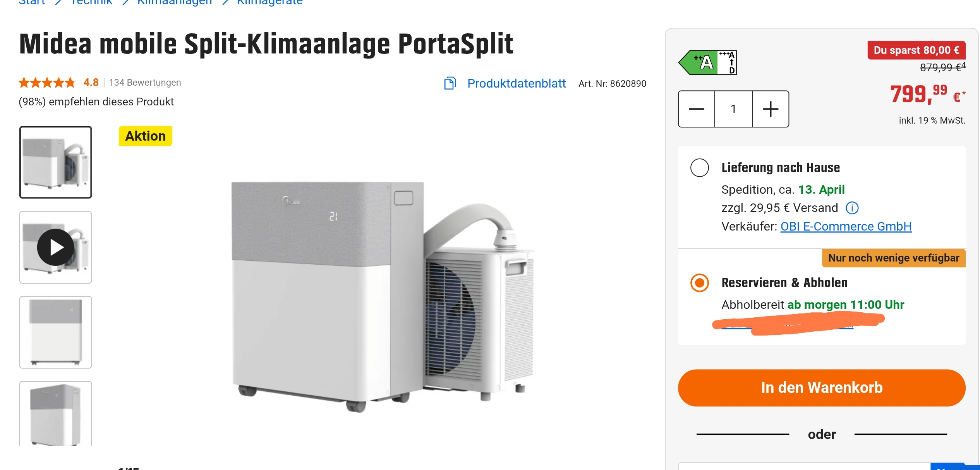Select the third front-view product thumbnail
The width and height of the screenshot is (980, 470).
(56, 332)
